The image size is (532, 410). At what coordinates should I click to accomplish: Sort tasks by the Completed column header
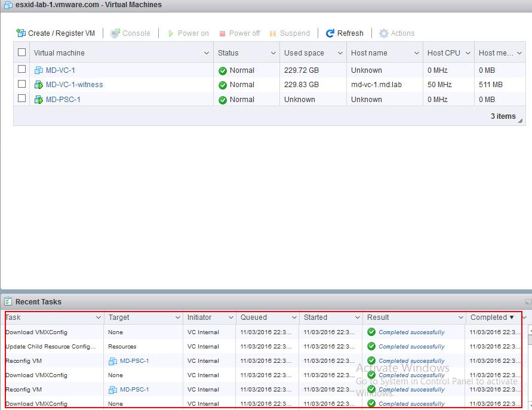(488, 317)
